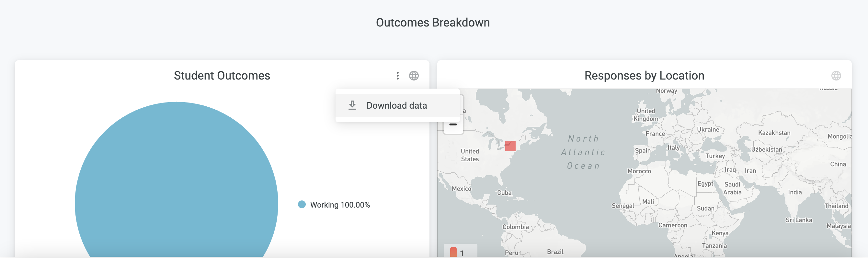Click the red legend swatch labeled 1 on map
Screen dimensions: 868x258
[453, 252]
